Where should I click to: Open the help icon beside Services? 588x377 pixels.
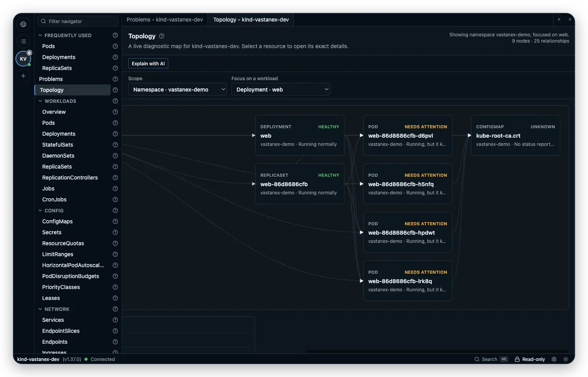(115, 320)
